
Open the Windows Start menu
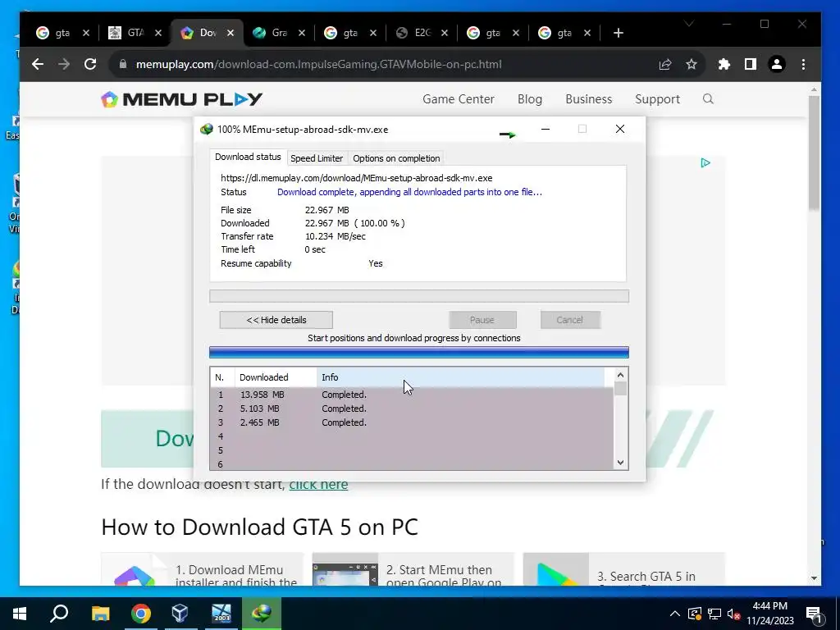(20, 614)
